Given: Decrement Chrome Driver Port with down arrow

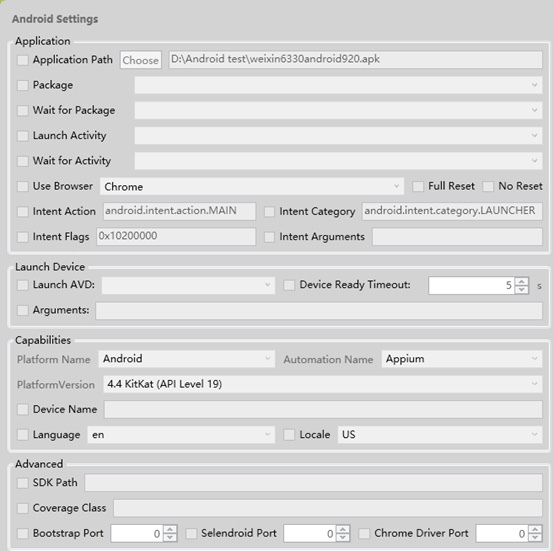Looking at the screenshot, I should tap(535, 538).
